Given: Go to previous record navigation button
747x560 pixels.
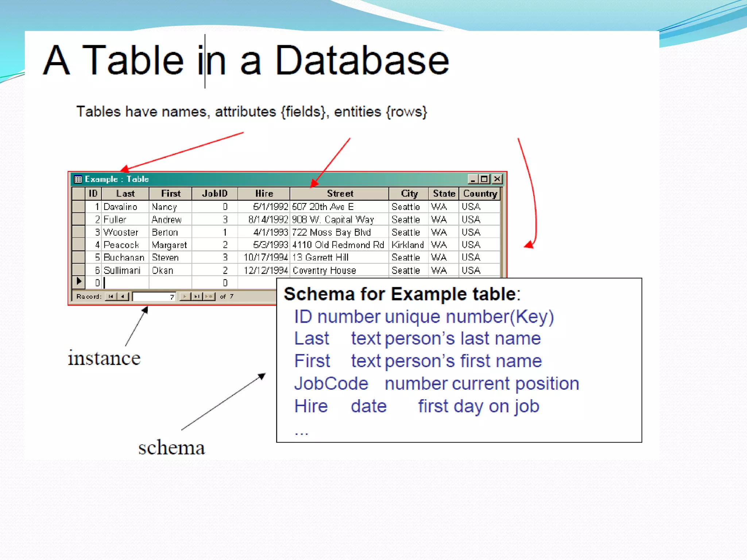Looking at the screenshot, I should tap(123, 296).
